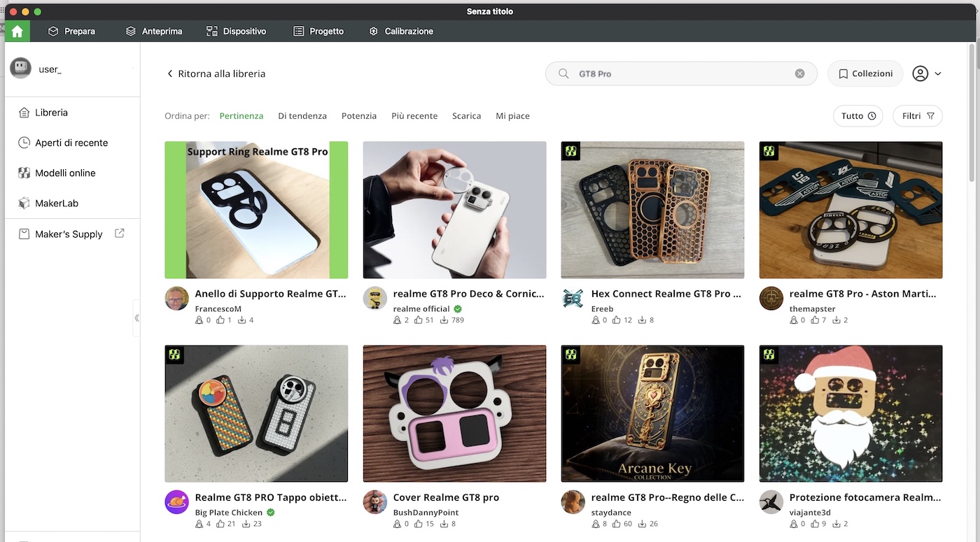Open the pink and purple camera cover thumbnail
This screenshot has width=980, height=542.
pyautogui.click(x=454, y=413)
